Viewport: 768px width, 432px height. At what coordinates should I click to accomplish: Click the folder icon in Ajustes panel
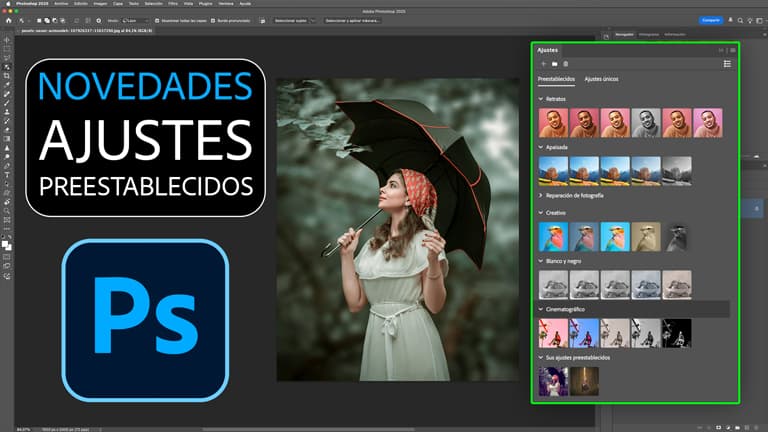[554, 64]
